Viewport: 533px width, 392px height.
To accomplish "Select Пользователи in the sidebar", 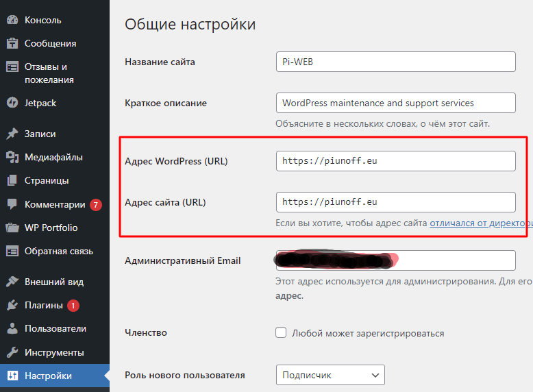I will (x=55, y=328).
